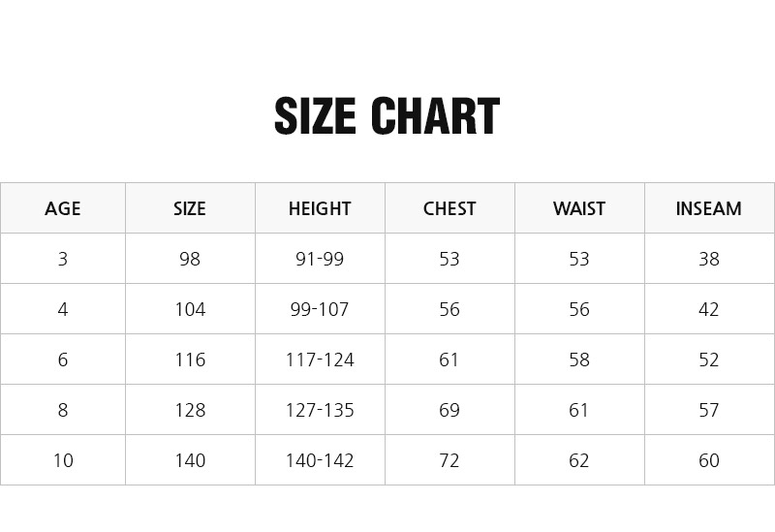Click the CHEST column header

coord(449,208)
